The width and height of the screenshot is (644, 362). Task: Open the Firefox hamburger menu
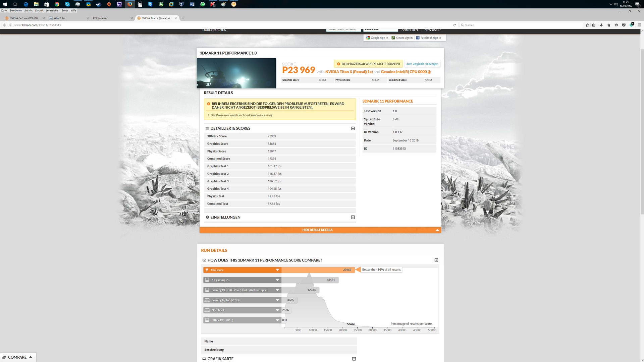click(639, 25)
